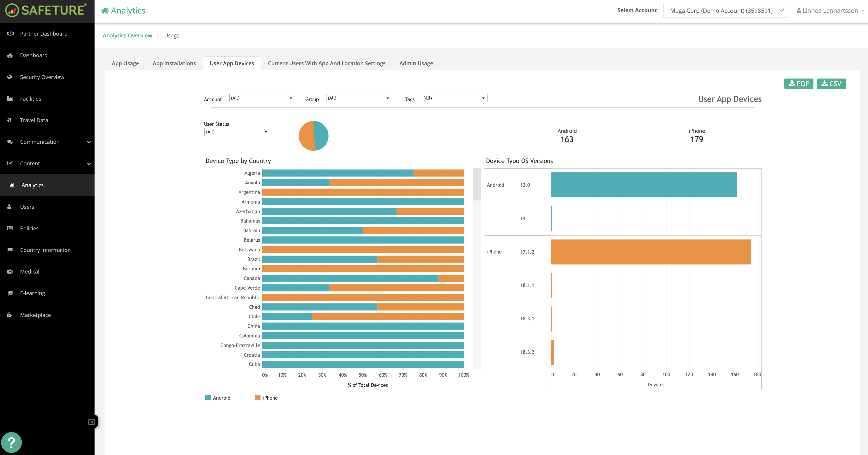Switch to the Admin Usage tab
The width and height of the screenshot is (868, 455).
pyautogui.click(x=416, y=63)
